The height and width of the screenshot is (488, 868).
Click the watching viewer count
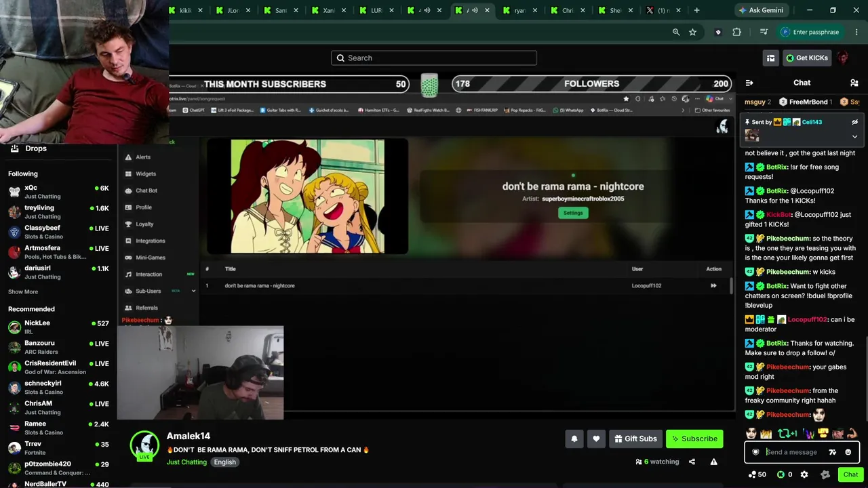coord(657,462)
